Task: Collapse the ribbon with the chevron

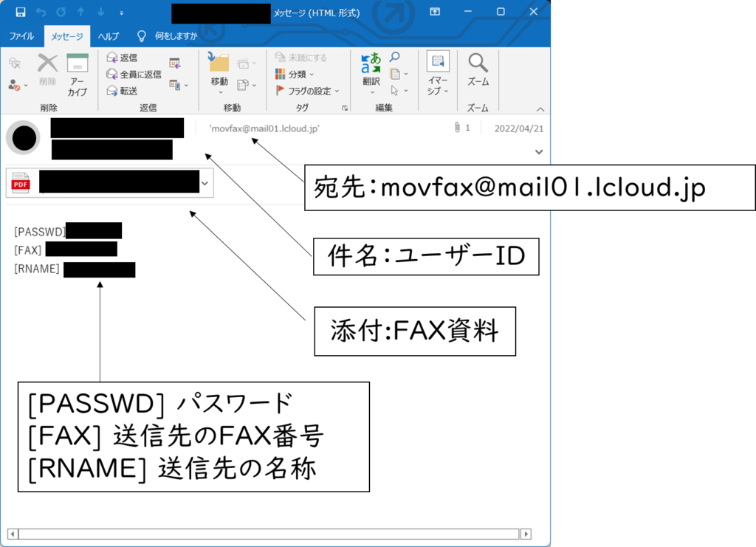Action: point(540,109)
